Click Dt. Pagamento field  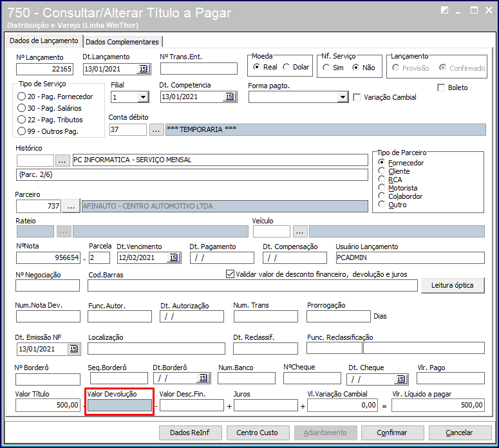click(222, 257)
